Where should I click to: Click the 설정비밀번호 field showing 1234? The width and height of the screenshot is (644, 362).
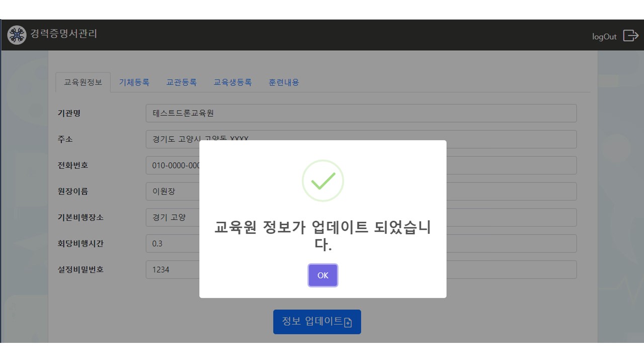click(x=171, y=270)
